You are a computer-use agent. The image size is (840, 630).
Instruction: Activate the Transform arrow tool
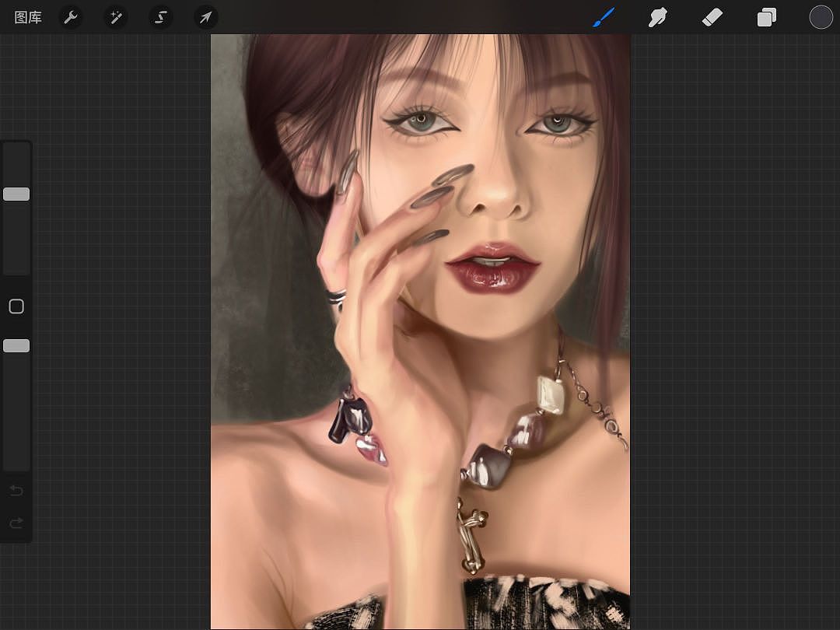[x=205, y=18]
